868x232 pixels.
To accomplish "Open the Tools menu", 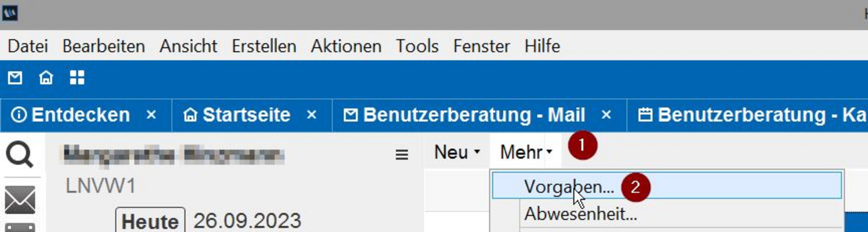I will 417,46.
